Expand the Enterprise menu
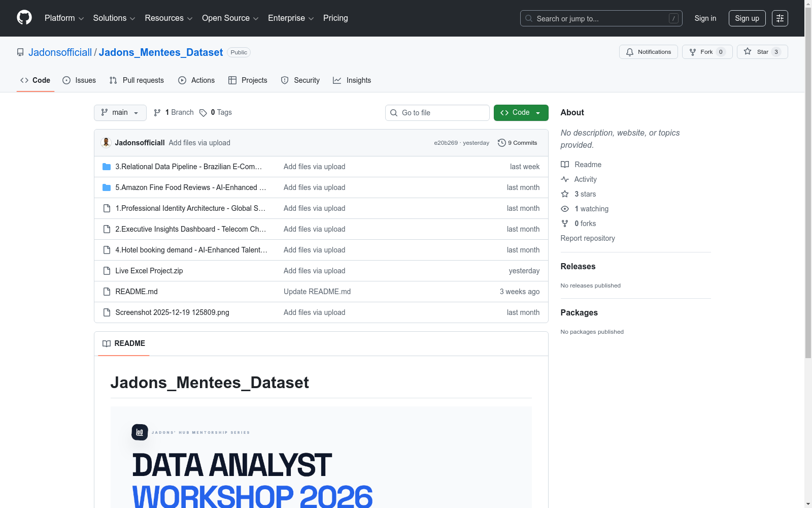Image resolution: width=812 pixels, height=508 pixels. pyautogui.click(x=291, y=18)
